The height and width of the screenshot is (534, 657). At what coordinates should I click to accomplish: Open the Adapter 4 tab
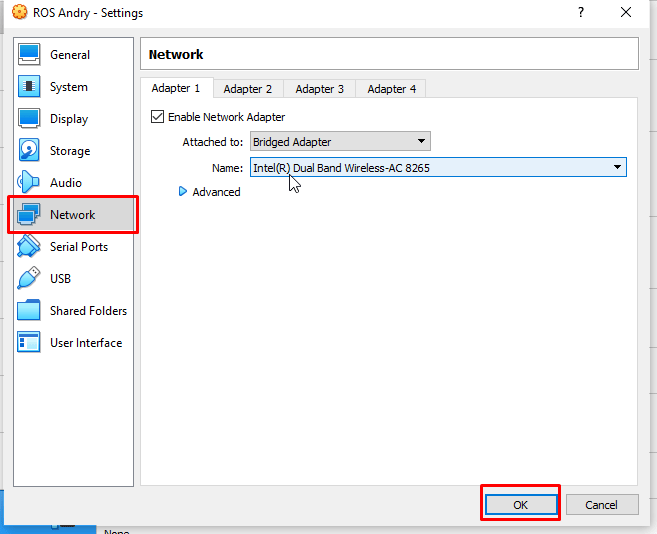coord(391,89)
